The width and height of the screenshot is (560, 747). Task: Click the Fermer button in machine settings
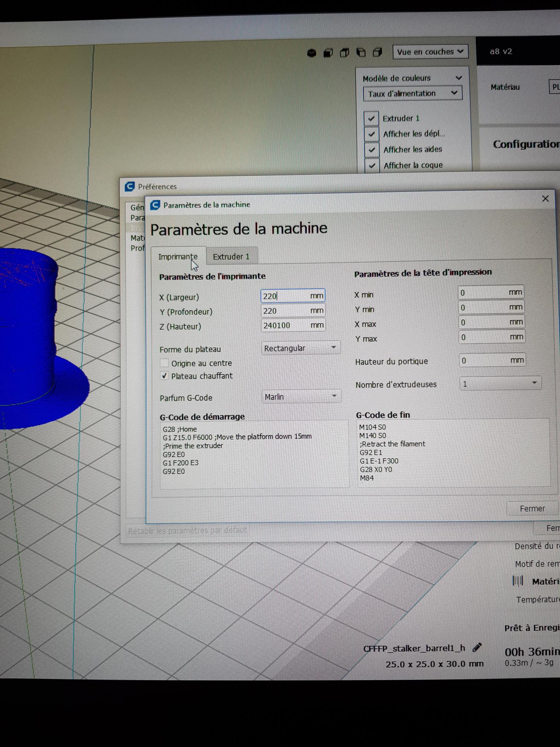[532, 508]
